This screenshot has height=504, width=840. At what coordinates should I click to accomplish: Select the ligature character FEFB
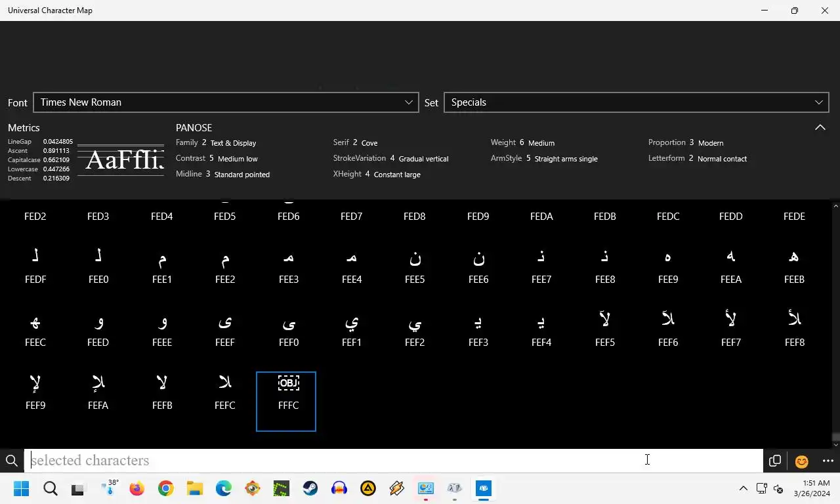click(x=162, y=394)
